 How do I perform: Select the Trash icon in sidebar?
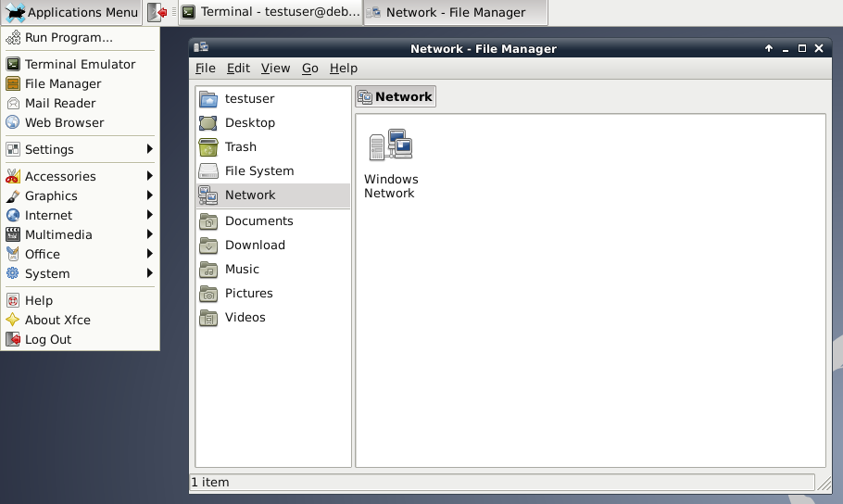208,147
